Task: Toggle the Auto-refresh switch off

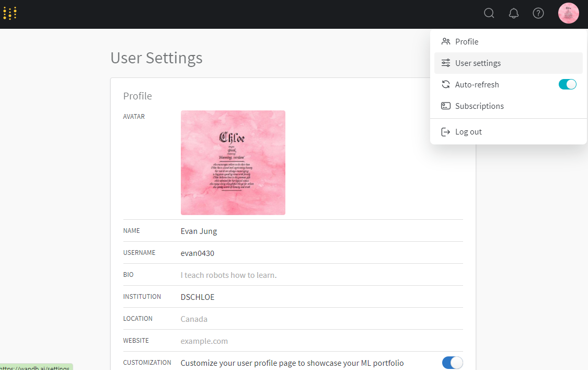Action: [x=568, y=84]
